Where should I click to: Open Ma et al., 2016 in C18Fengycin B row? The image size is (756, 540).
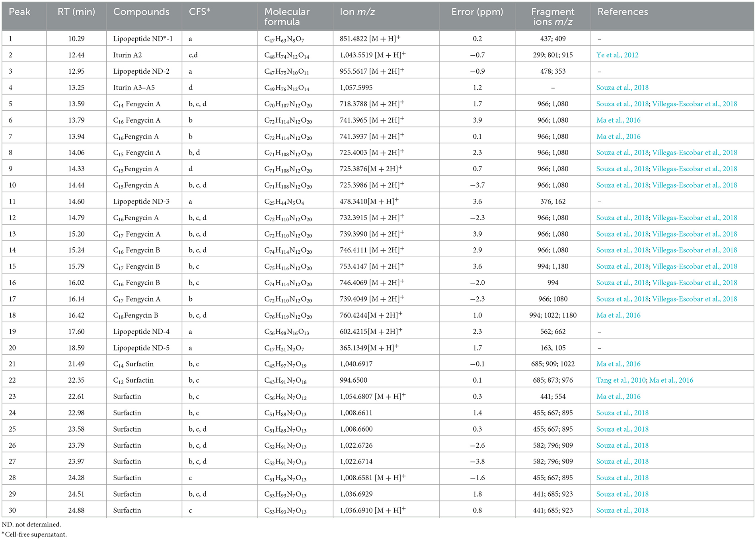click(618, 315)
